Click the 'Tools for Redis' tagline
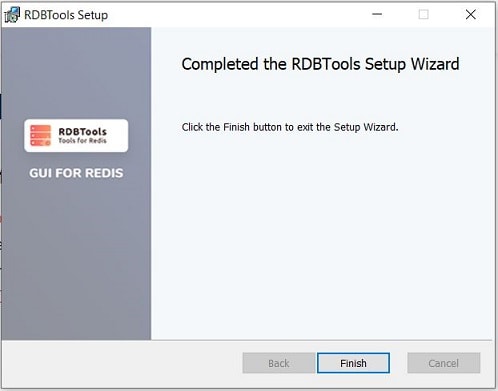The image size is (498, 391). click(x=82, y=141)
